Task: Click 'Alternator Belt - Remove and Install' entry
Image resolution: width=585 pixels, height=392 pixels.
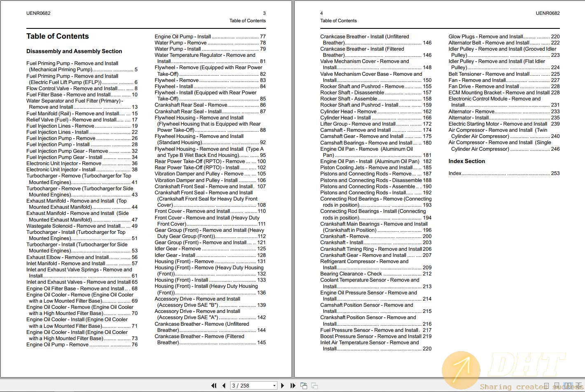Action: (x=504, y=42)
